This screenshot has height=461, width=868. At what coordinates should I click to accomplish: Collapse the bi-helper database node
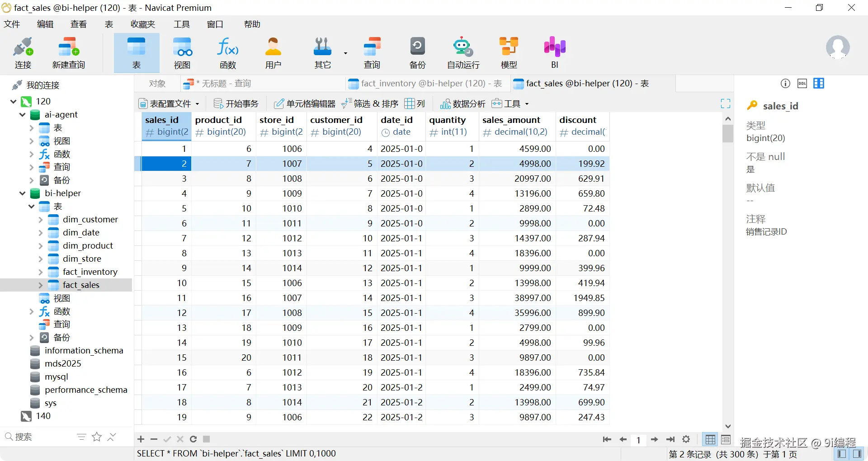click(22, 193)
